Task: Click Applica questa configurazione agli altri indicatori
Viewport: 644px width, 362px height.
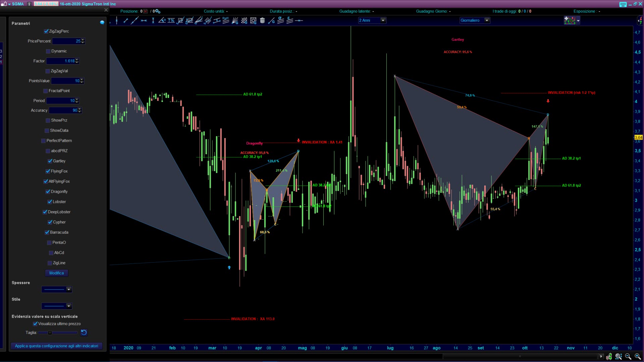Action: 56,346
